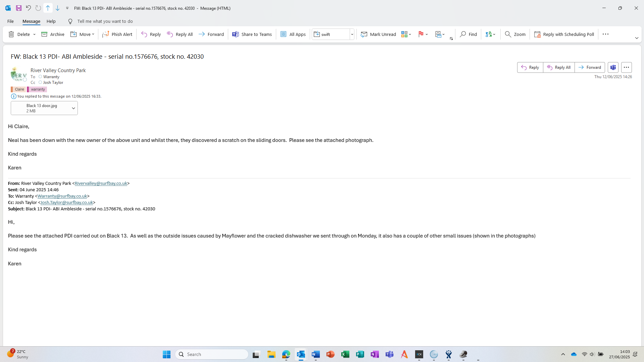Forward the email from the ribbon

pos(211,34)
